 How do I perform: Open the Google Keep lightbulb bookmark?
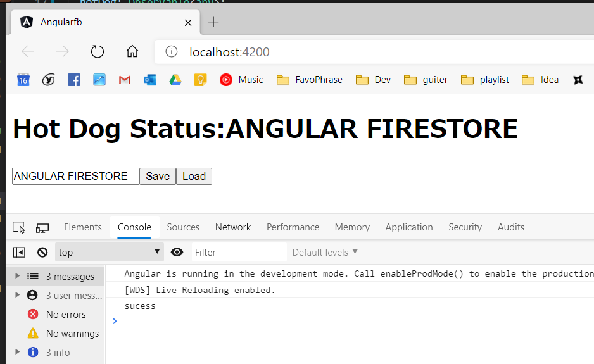click(x=200, y=80)
